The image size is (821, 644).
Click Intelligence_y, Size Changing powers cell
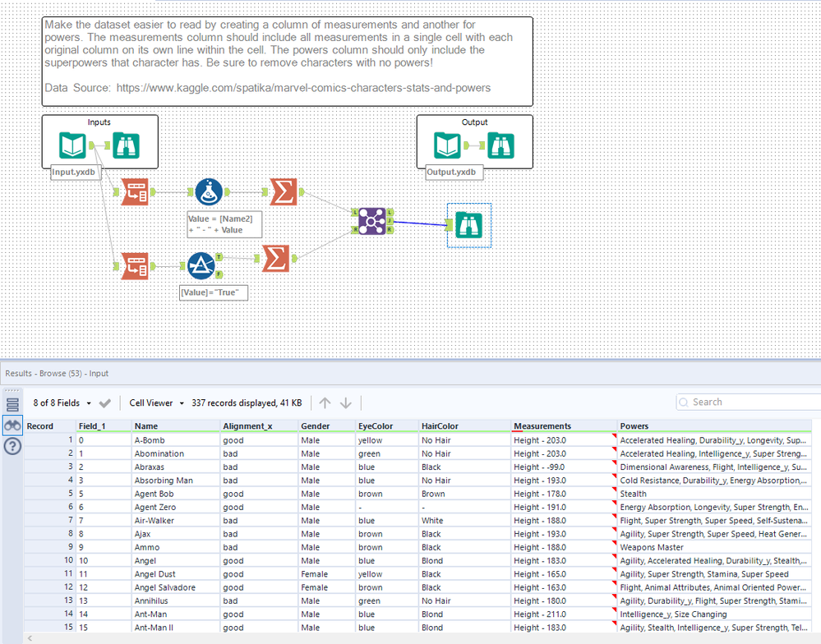(714, 614)
